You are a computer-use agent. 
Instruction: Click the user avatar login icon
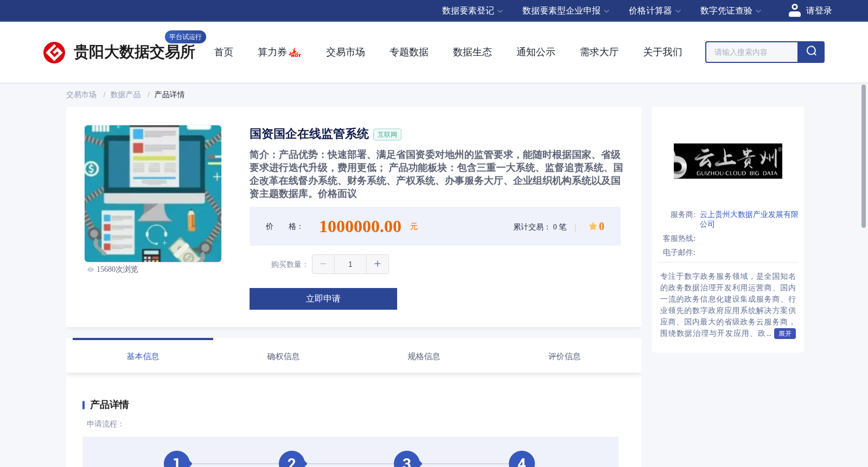tap(794, 10)
